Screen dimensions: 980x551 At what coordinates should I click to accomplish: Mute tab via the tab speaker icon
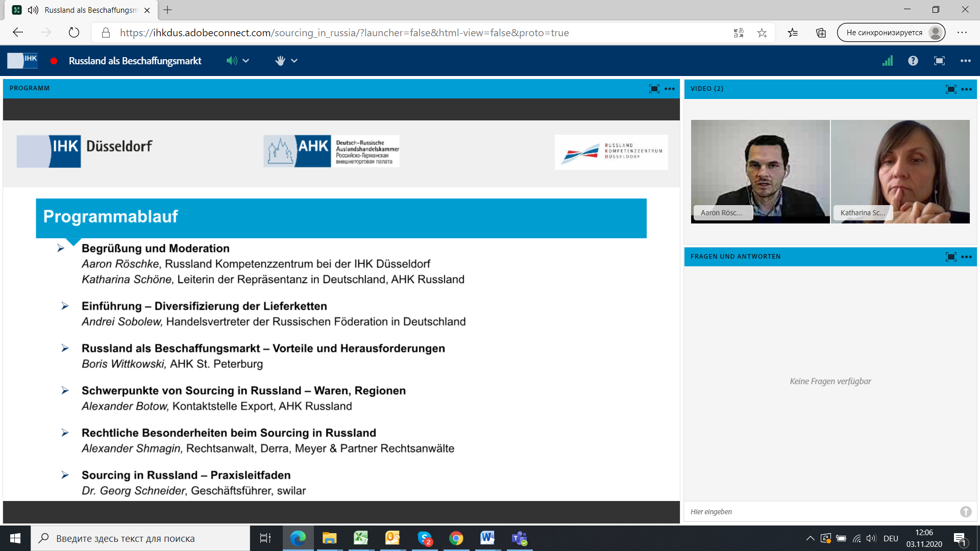tap(33, 10)
